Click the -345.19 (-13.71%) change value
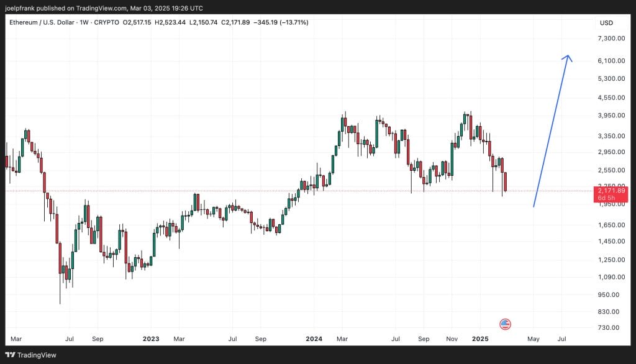The height and width of the screenshot is (364, 636). (x=279, y=22)
